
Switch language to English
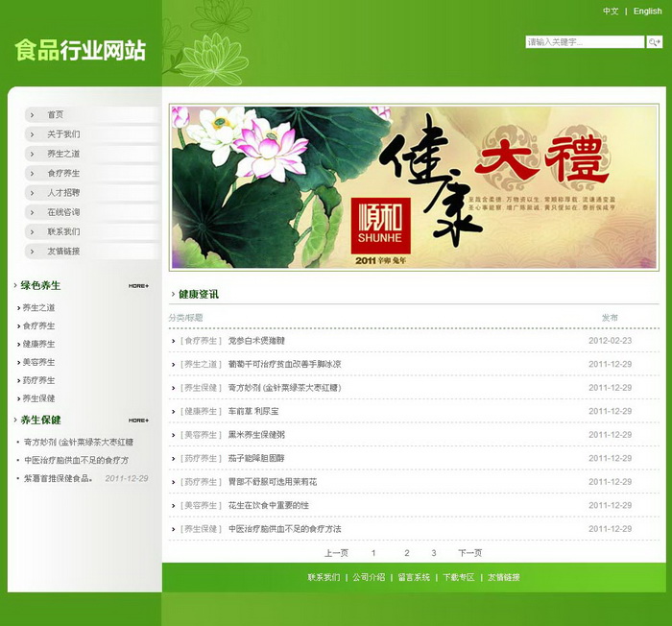coord(647,12)
